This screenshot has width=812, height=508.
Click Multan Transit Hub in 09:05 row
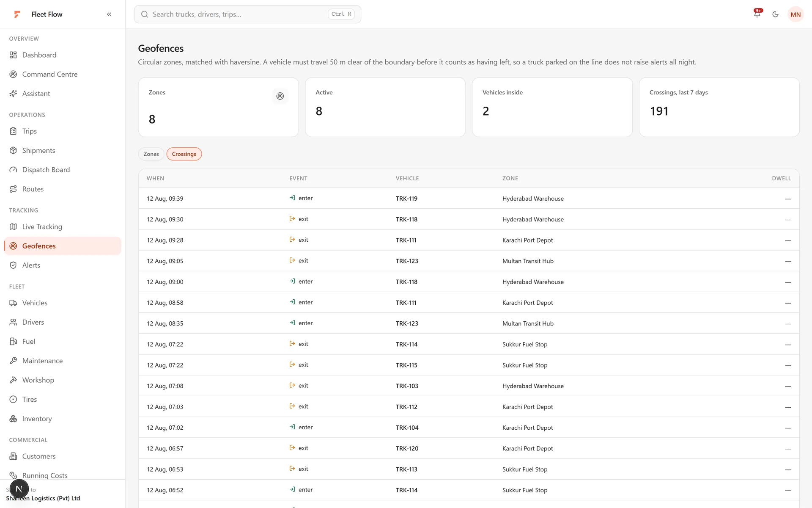pyautogui.click(x=528, y=261)
